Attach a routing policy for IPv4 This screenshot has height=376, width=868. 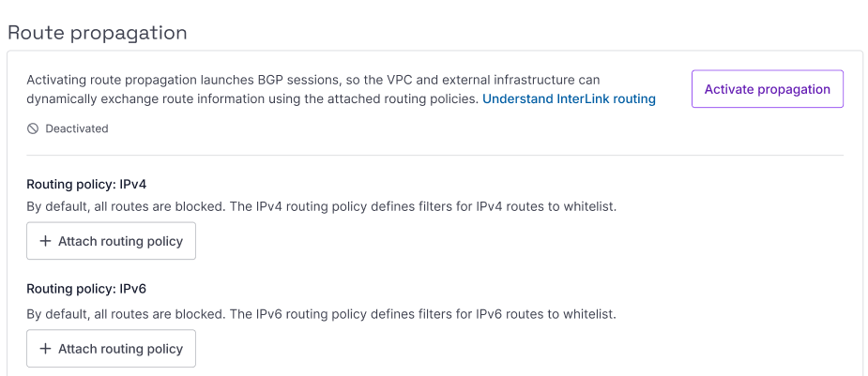[111, 241]
